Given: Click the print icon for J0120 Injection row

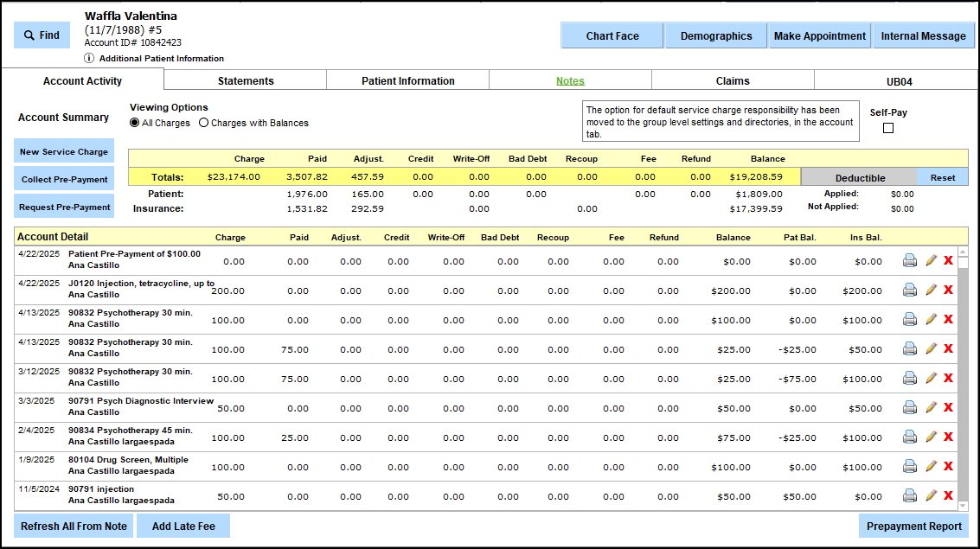Looking at the screenshot, I should 909,290.
